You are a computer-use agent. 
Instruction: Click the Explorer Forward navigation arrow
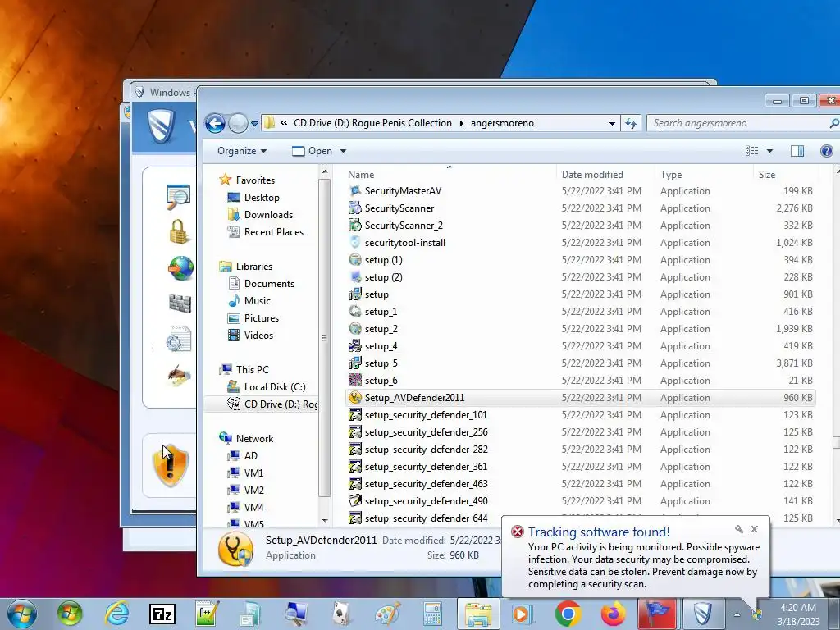pos(238,124)
